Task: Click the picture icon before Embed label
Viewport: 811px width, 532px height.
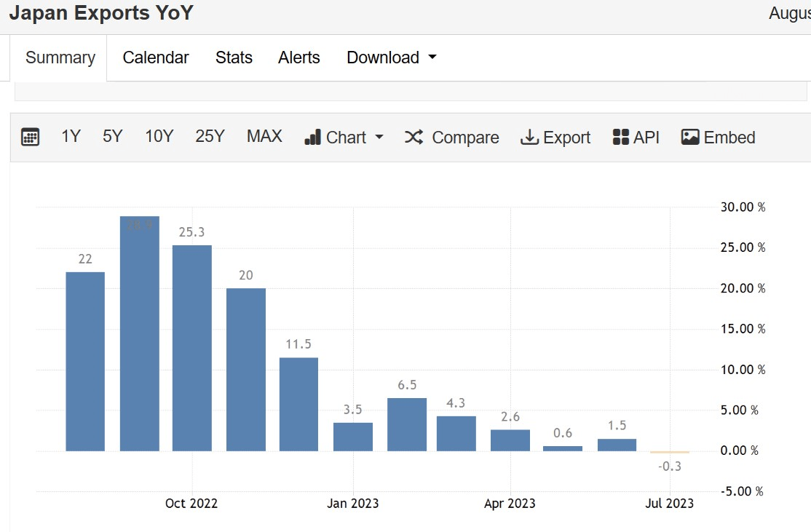Action: pyautogui.click(x=691, y=136)
